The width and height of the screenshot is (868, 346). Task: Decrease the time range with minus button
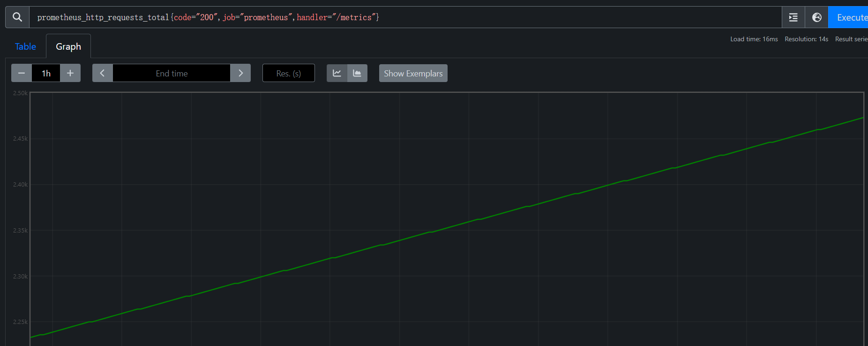tap(22, 73)
